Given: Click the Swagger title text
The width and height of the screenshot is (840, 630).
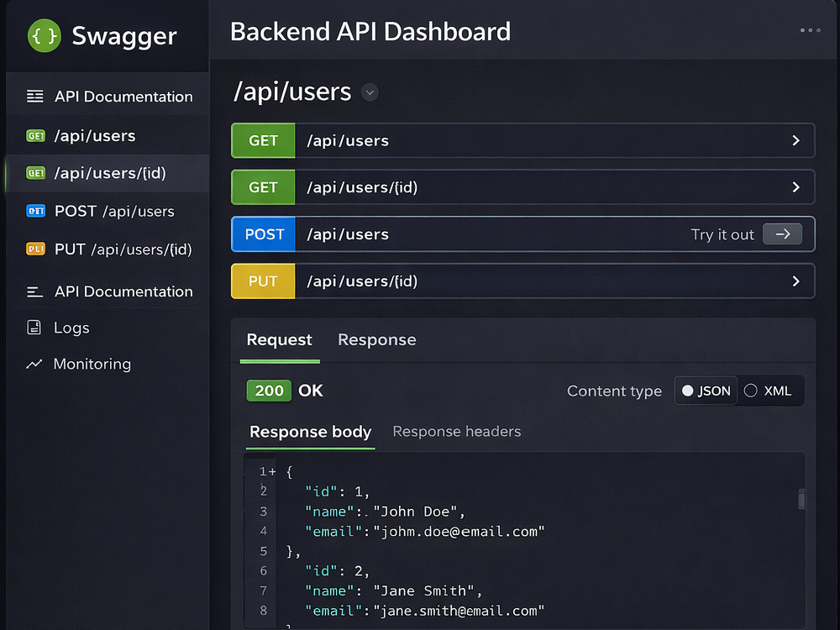Looking at the screenshot, I should (124, 36).
